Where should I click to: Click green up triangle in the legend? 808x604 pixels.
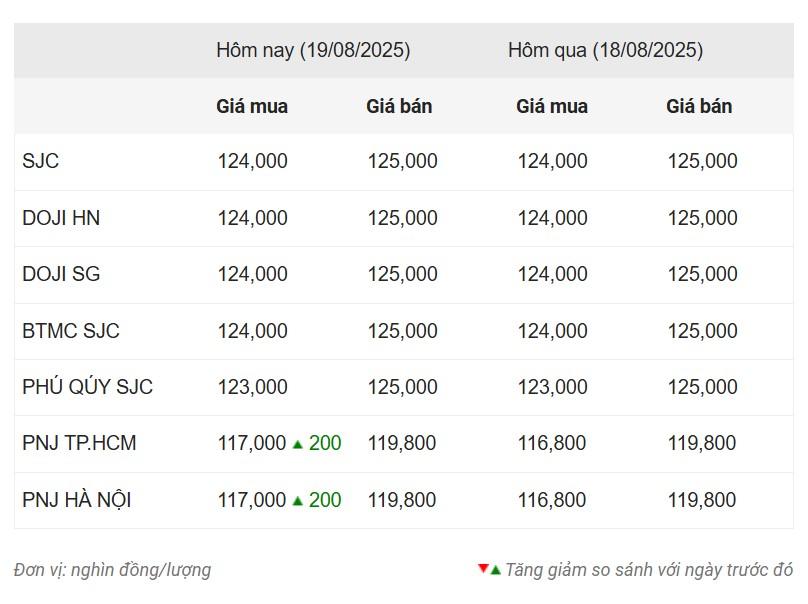point(495,570)
